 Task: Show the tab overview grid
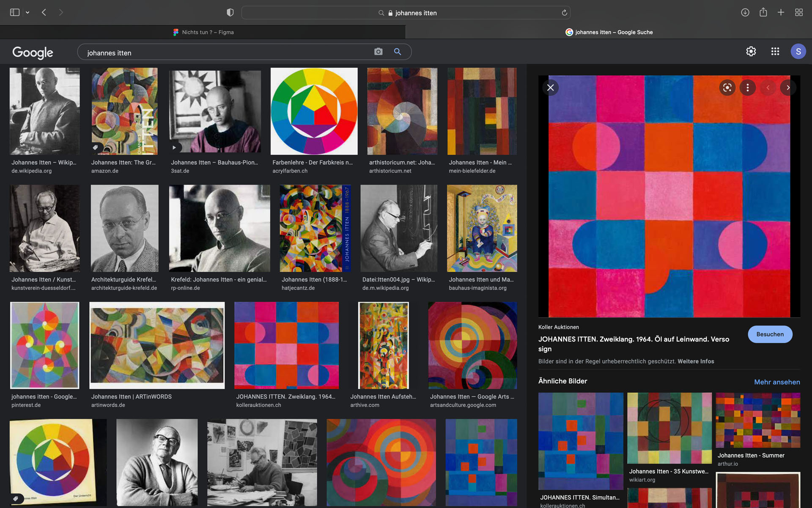point(799,12)
